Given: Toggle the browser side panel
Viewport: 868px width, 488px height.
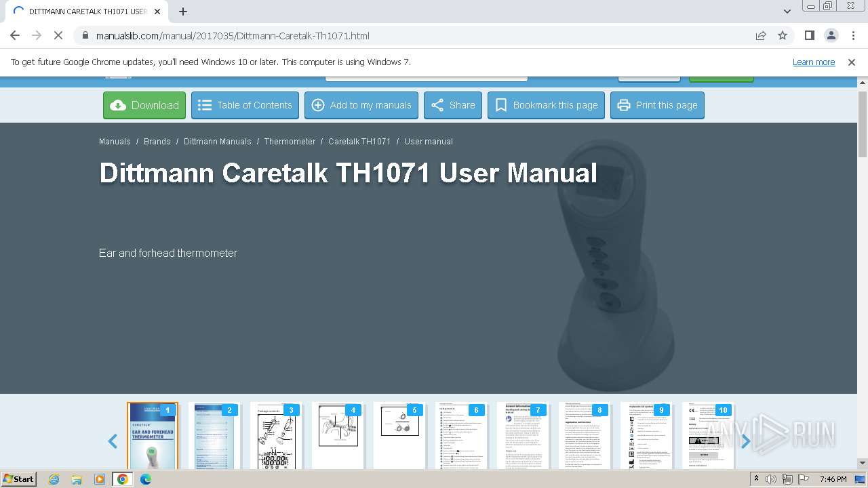Looking at the screenshot, I should pos(809,35).
